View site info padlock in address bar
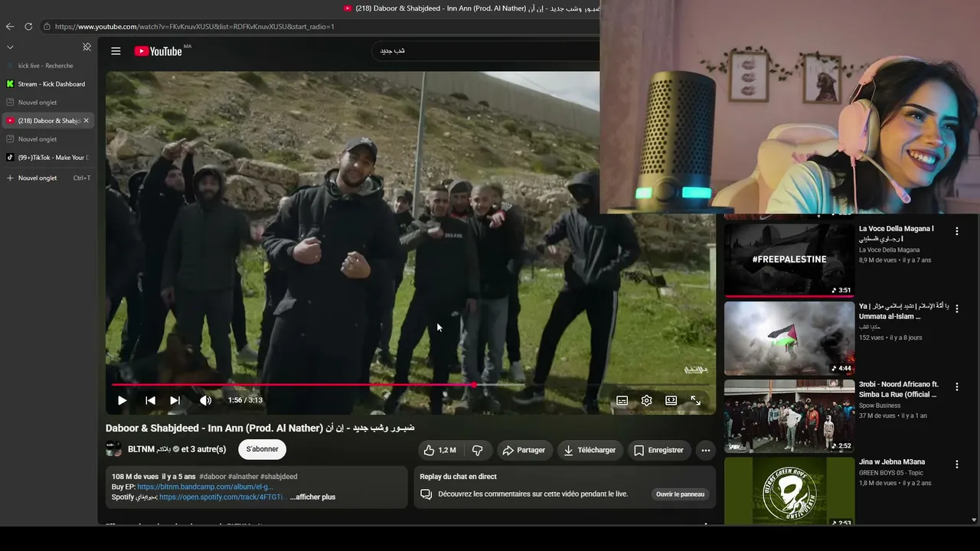 pos(47,26)
